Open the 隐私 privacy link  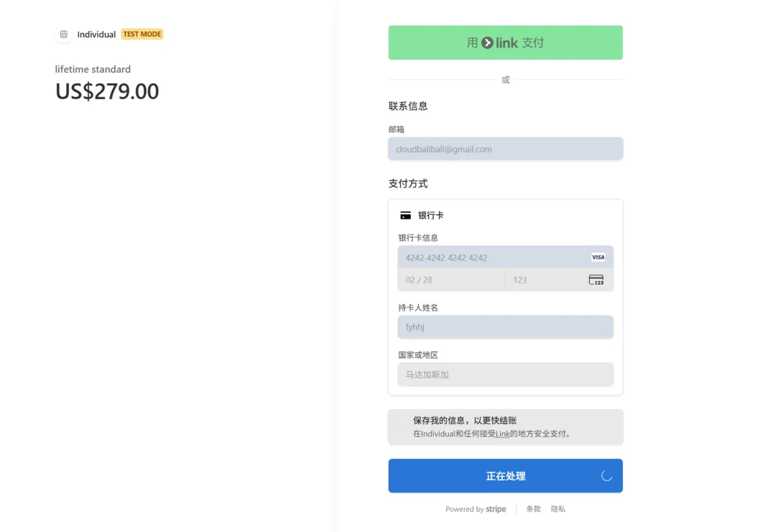coord(558,509)
